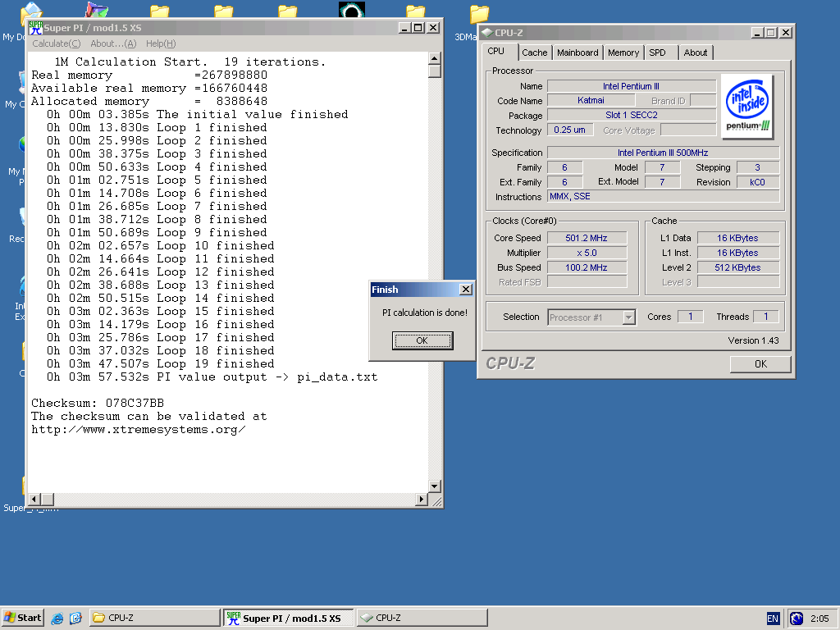Click the http://www.xtremesystems.org/ text in Super PI
Screen dimensions: 840x630
[138, 430]
